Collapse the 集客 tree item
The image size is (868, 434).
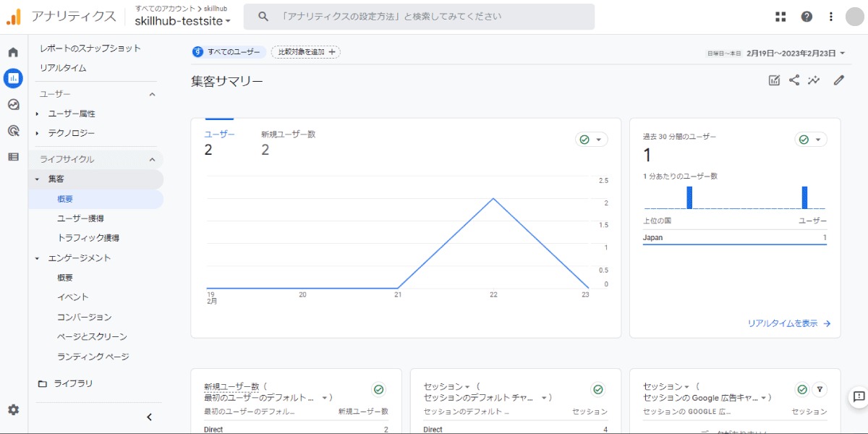[x=37, y=179]
